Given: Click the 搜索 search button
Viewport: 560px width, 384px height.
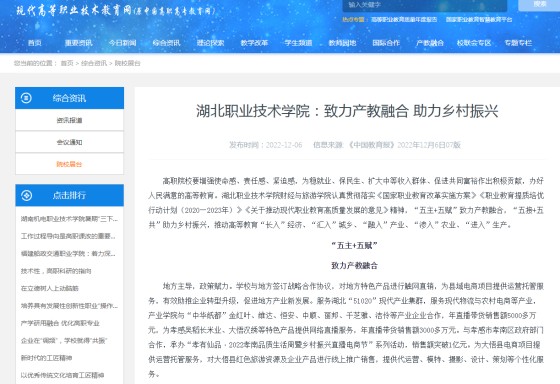Looking at the screenshot, I should coord(539,4).
